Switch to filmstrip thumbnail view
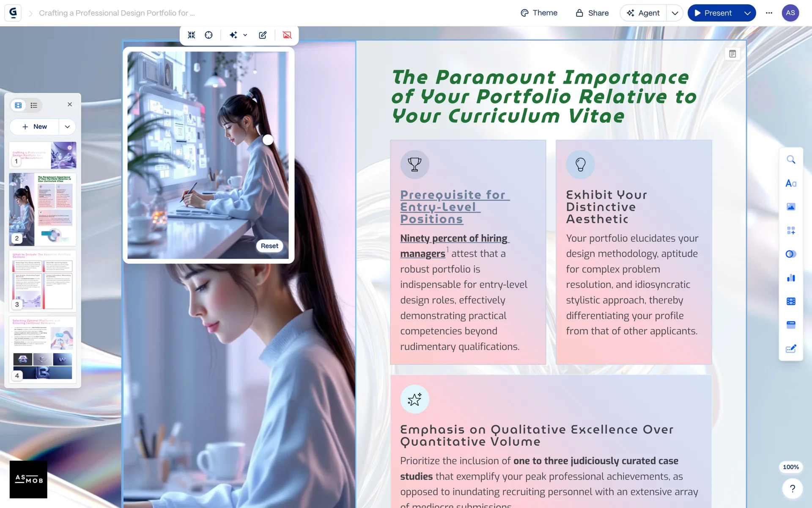Image resolution: width=812 pixels, height=508 pixels. [18, 105]
